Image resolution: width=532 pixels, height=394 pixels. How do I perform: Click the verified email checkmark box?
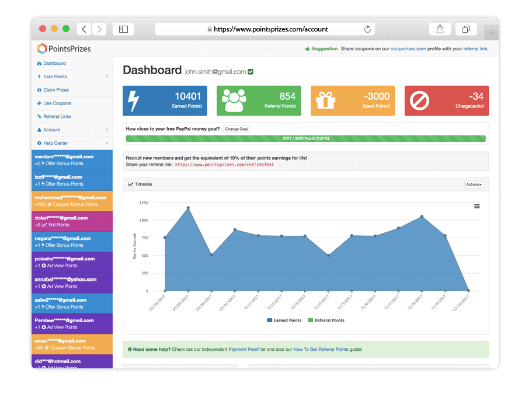tap(251, 72)
